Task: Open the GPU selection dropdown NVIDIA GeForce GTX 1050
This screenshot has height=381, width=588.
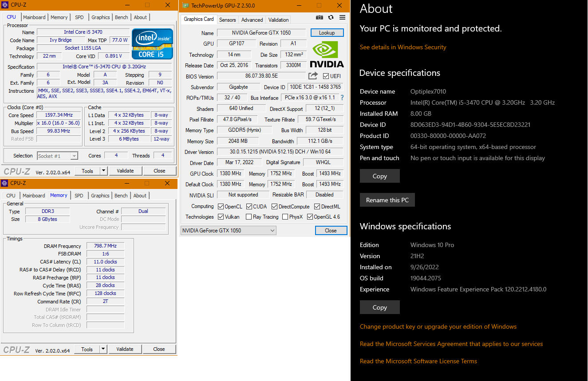Action: coord(228,231)
